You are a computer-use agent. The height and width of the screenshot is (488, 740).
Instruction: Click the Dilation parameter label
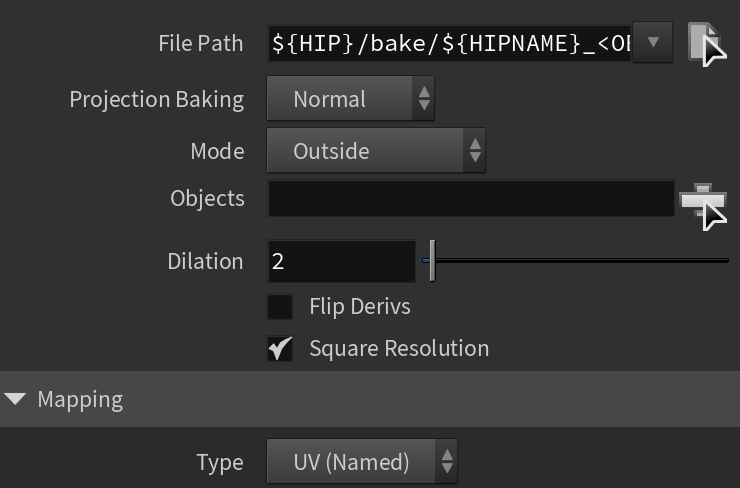coord(205,261)
